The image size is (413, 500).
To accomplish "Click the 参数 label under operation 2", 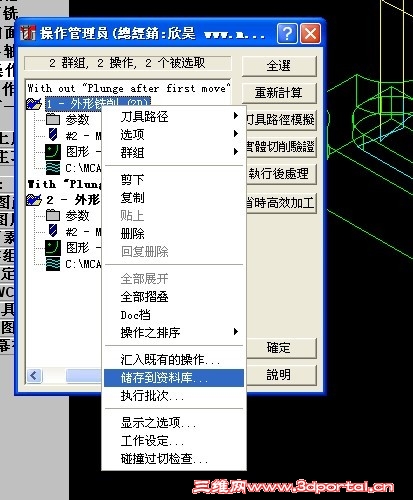I will pos(78,215).
